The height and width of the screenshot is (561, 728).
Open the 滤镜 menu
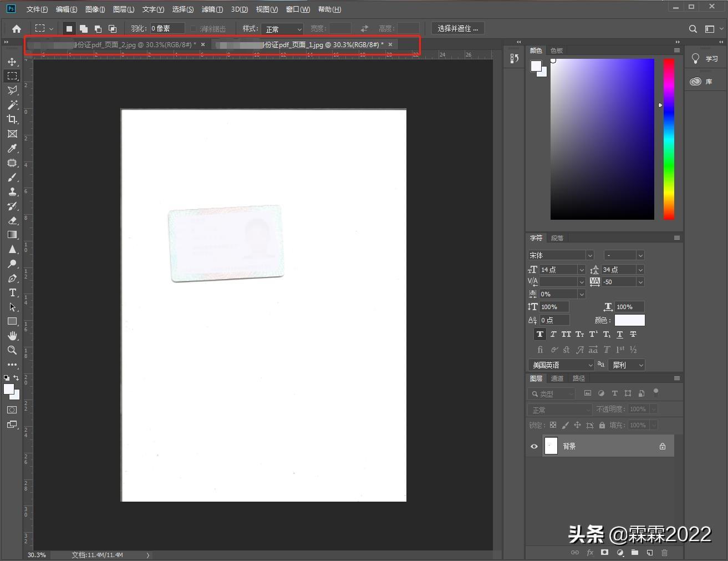click(x=212, y=9)
